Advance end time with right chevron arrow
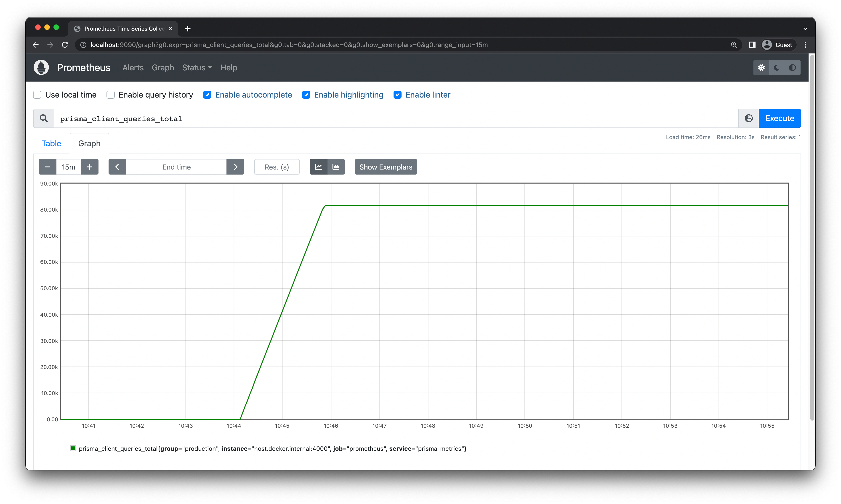Viewport: 841px width, 504px height. [x=235, y=167]
